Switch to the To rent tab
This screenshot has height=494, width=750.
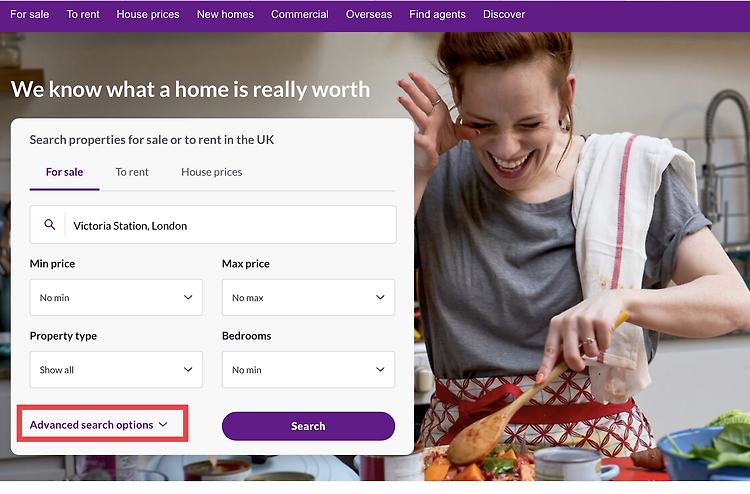[132, 172]
